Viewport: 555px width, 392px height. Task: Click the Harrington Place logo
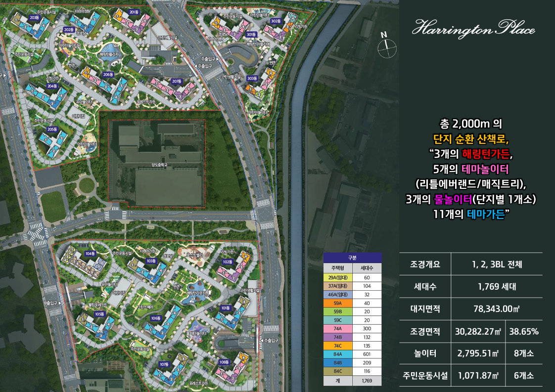[x=473, y=29]
